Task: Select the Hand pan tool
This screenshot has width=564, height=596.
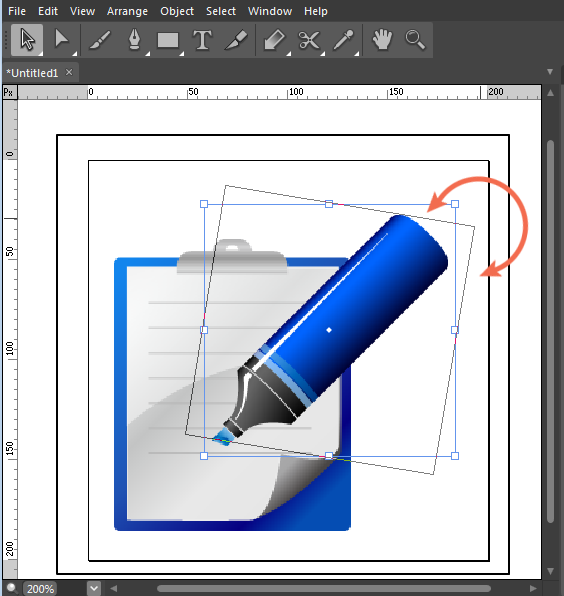Action: (382, 40)
